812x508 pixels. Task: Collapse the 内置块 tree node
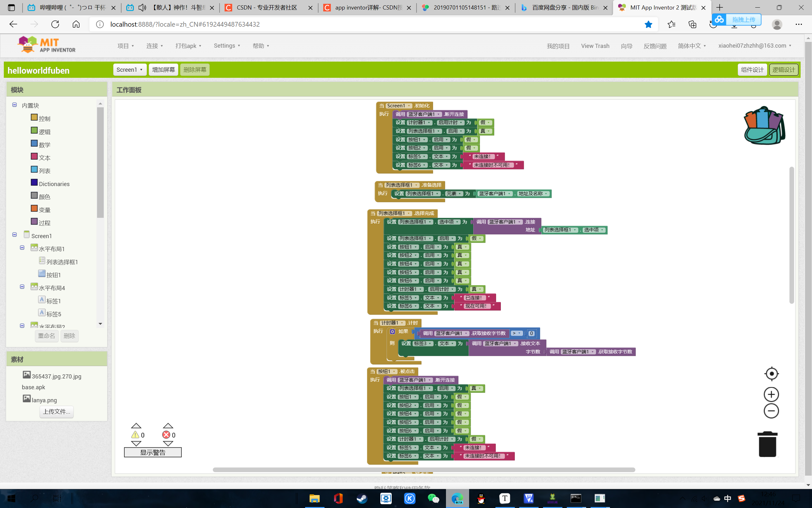14,105
